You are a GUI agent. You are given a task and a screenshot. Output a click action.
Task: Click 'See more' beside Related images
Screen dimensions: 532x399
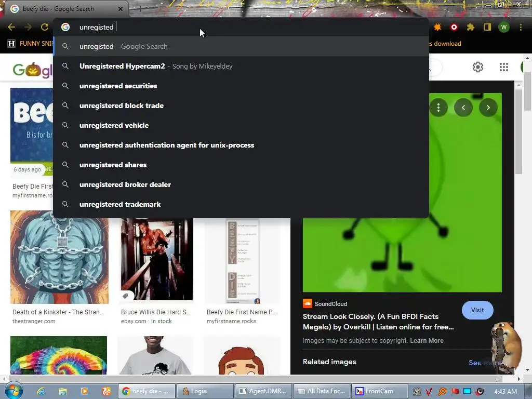pyautogui.click(x=485, y=363)
